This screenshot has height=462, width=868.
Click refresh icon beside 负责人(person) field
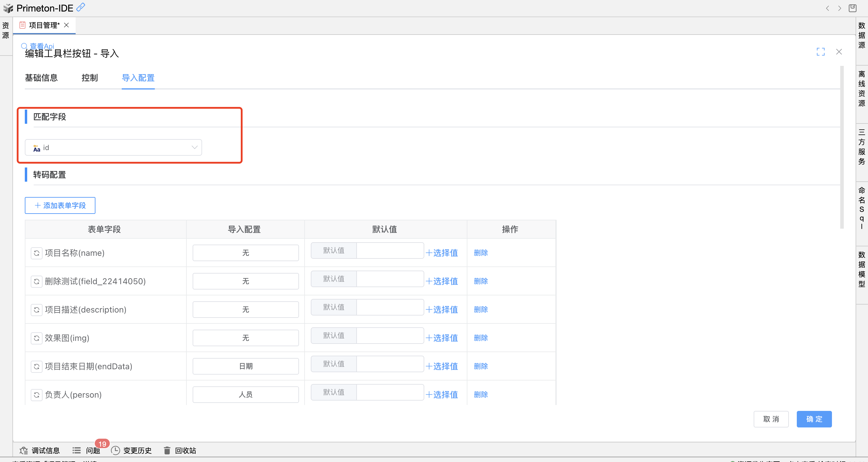[36, 394]
